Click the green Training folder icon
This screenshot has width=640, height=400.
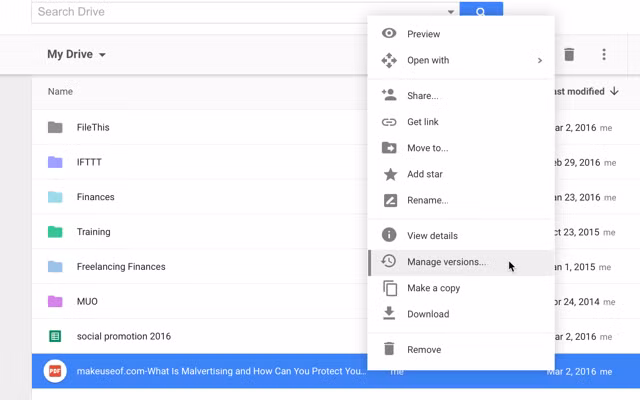click(55, 232)
